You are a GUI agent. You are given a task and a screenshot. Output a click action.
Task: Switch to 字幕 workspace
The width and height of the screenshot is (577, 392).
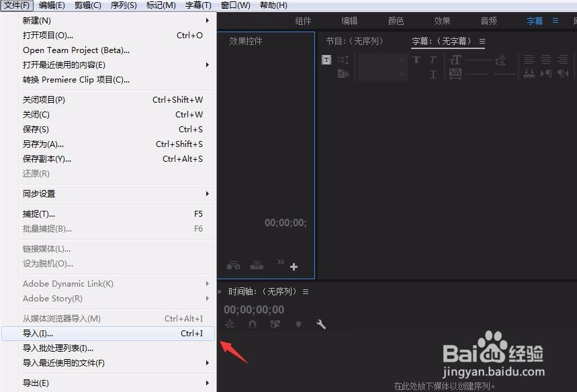(535, 21)
